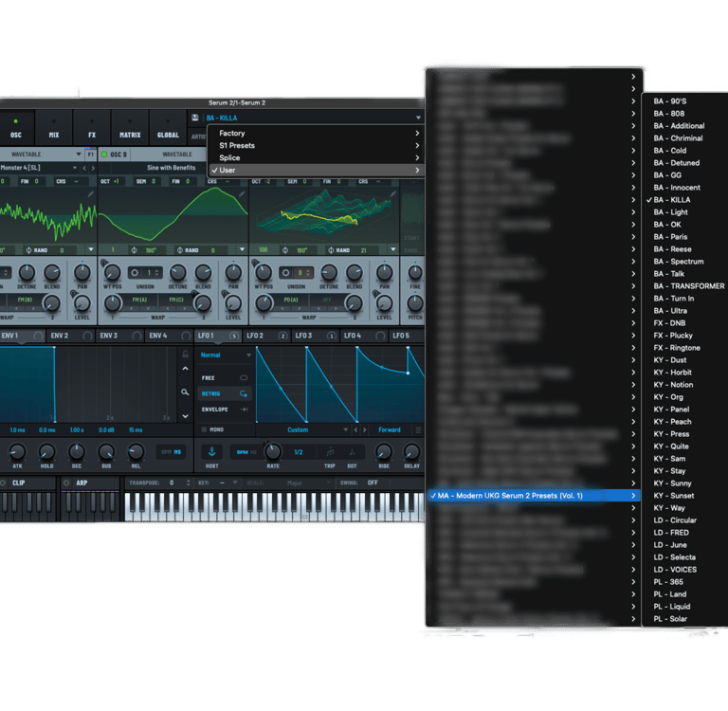Viewport: 728px width, 711px height.
Task: Enable LFO host anchor sync
Action: point(211,451)
